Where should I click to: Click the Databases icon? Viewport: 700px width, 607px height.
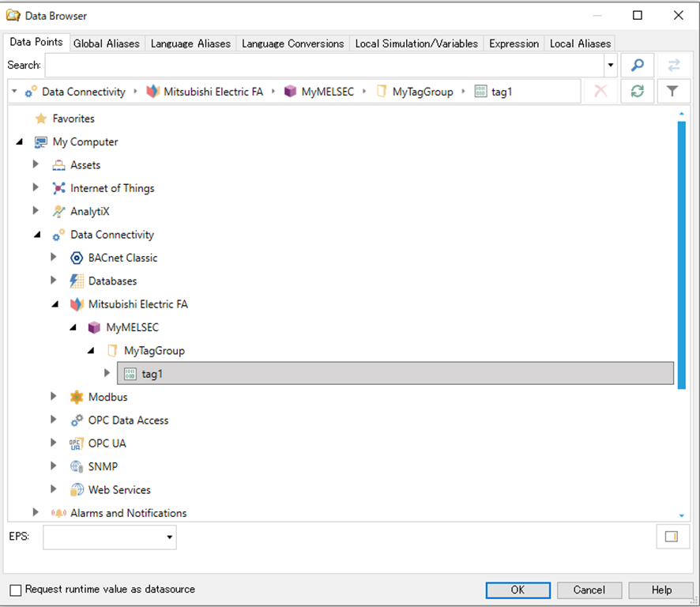tap(77, 281)
